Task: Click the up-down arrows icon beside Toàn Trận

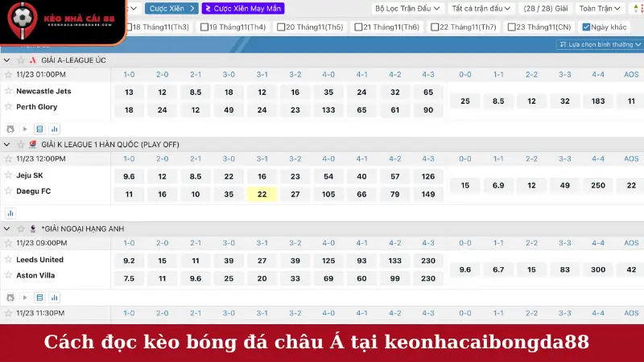Action: point(636,8)
